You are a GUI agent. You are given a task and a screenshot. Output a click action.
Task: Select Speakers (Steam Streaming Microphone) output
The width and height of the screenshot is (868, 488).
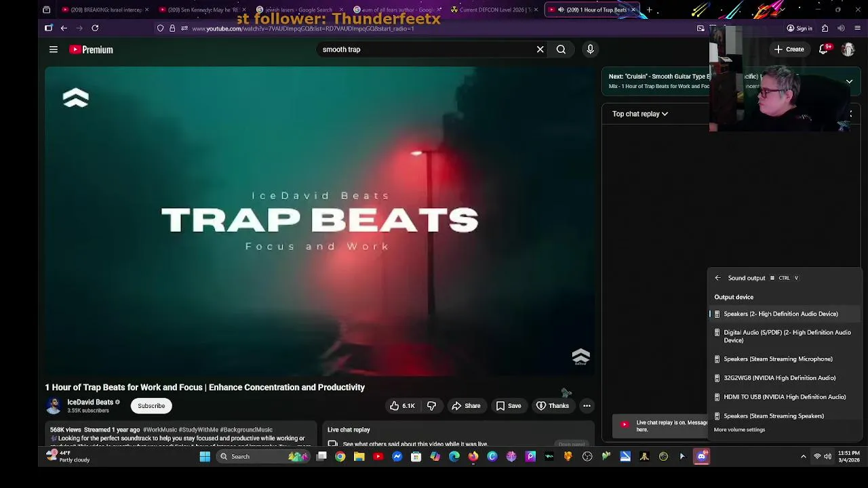click(x=785, y=359)
